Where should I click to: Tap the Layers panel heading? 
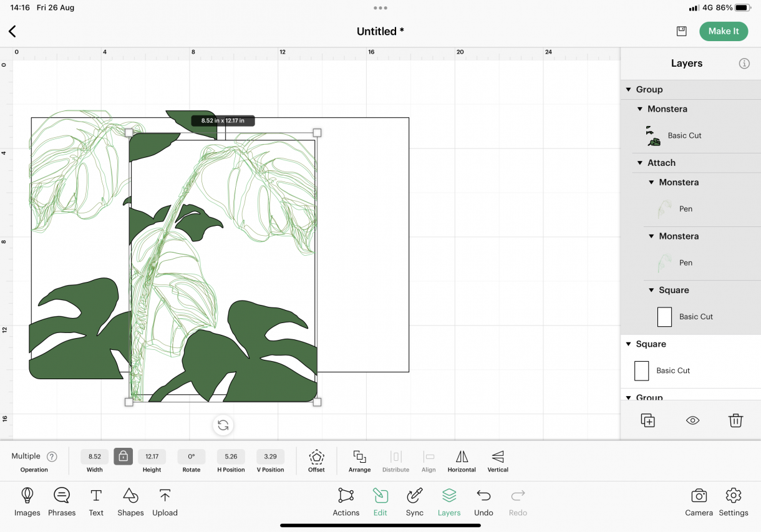point(687,64)
